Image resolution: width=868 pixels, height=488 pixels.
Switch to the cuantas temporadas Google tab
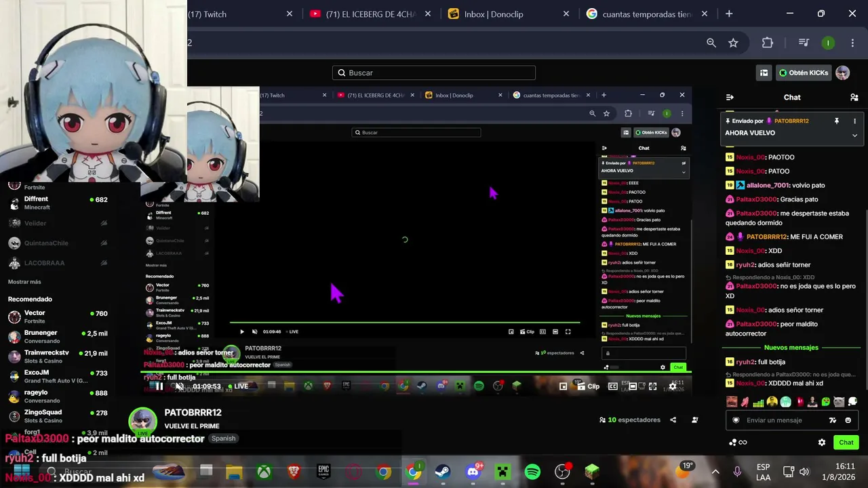point(647,14)
